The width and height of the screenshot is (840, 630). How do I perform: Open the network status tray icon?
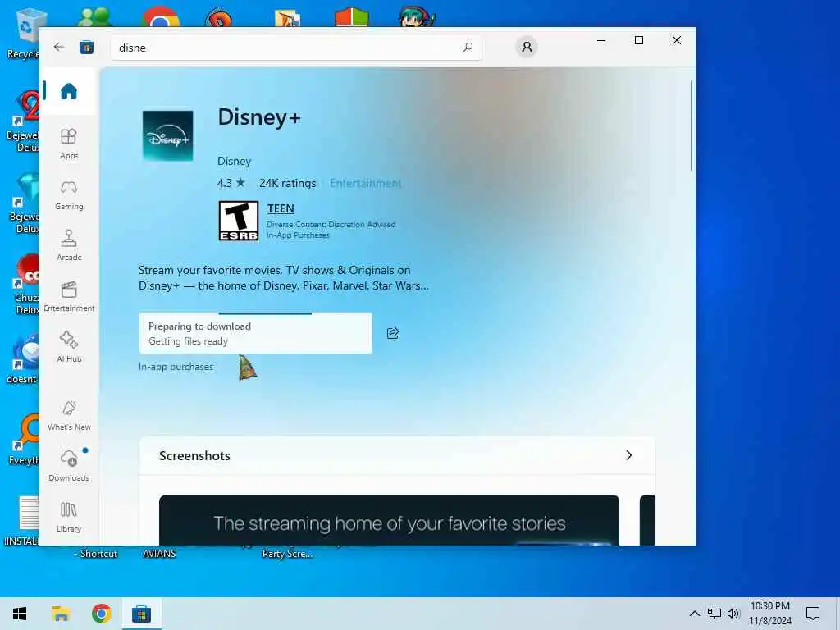(x=714, y=614)
